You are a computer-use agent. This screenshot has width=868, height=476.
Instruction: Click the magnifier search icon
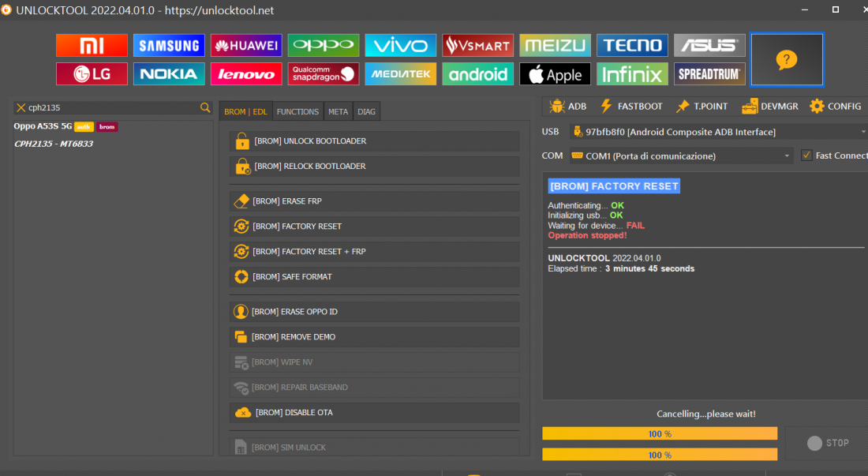click(205, 107)
